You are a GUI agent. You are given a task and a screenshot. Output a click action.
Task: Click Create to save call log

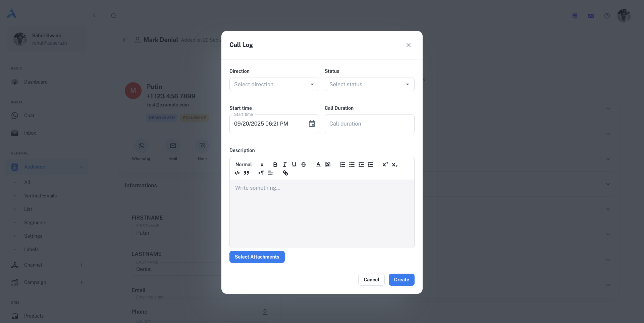coord(401,280)
